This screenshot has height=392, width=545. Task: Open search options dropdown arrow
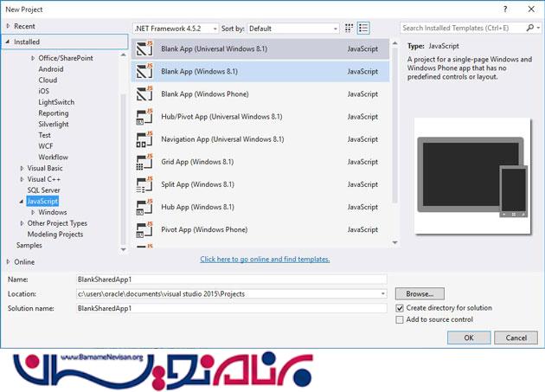tap(538, 28)
